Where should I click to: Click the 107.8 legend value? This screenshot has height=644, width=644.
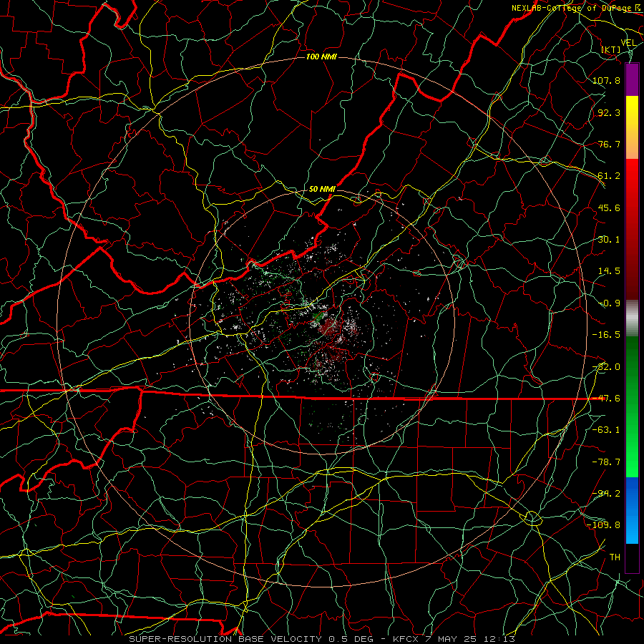point(607,80)
